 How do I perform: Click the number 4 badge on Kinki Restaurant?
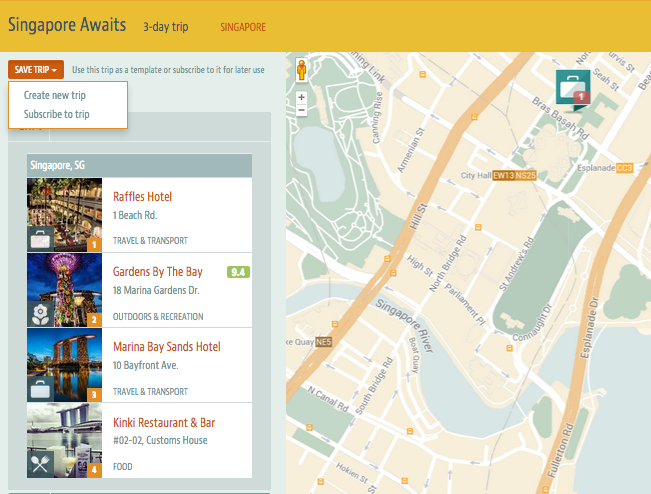(94, 470)
